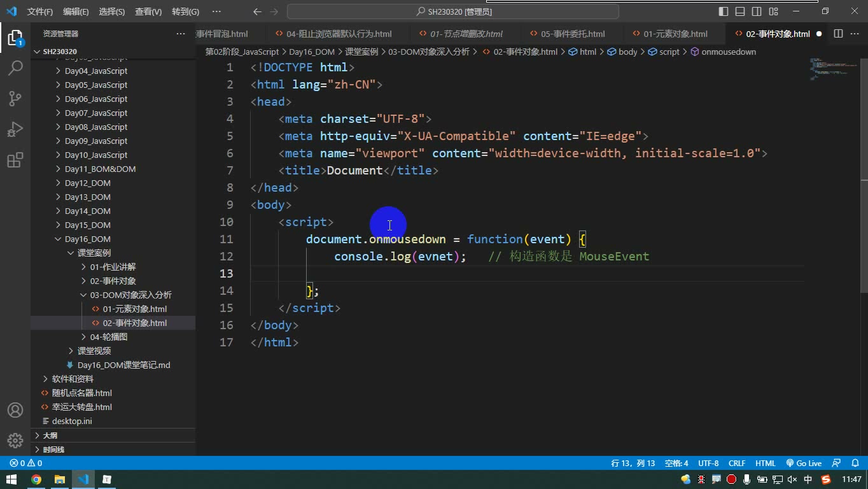Viewport: 868px width, 489px height.
Task: Open Windows Start menu
Action: click(11, 479)
